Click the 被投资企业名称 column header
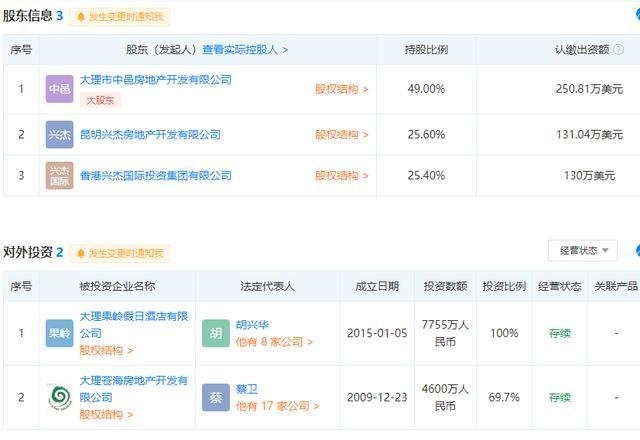The image size is (640, 440). click(x=117, y=286)
